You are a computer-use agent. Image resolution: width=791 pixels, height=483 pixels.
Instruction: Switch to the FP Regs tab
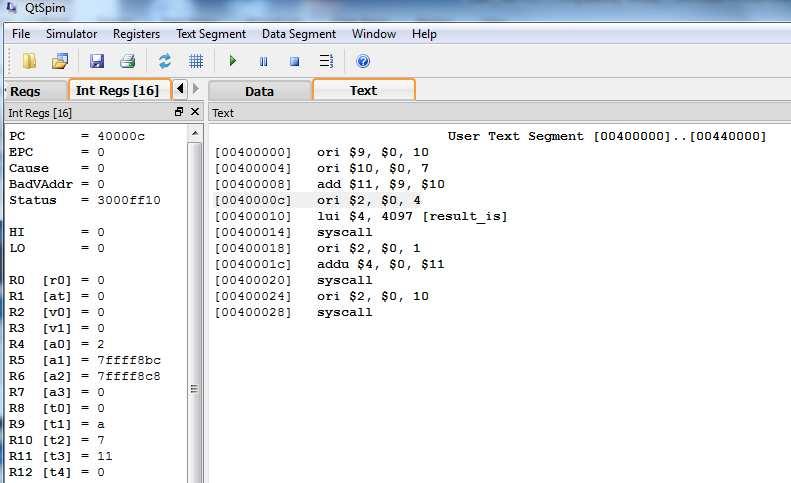tap(35, 91)
